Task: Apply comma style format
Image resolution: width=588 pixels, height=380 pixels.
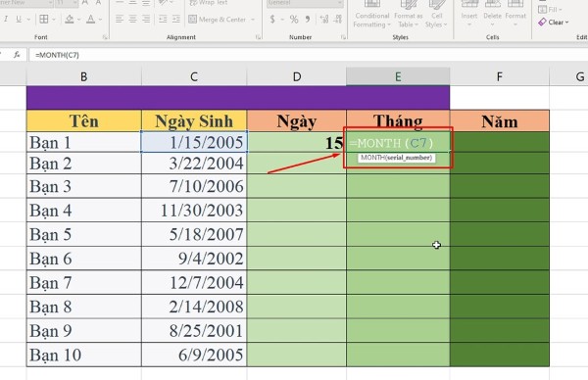Action: point(308,20)
